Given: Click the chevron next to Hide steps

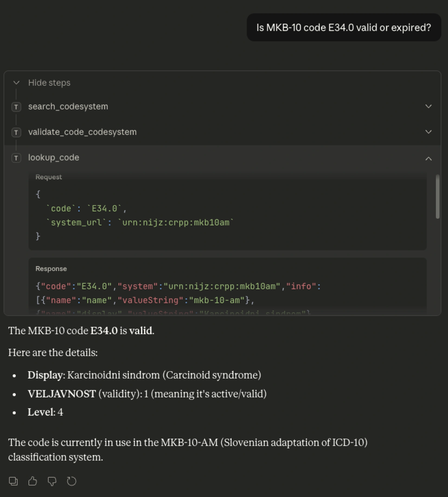Looking at the screenshot, I should tap(16, 83).
